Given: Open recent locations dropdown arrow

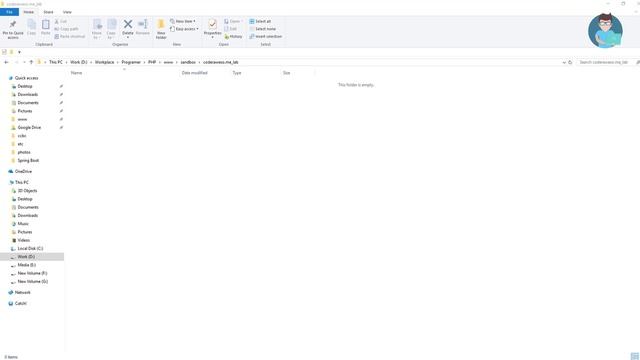Looking at the screenshot, I should coord(24,62).
